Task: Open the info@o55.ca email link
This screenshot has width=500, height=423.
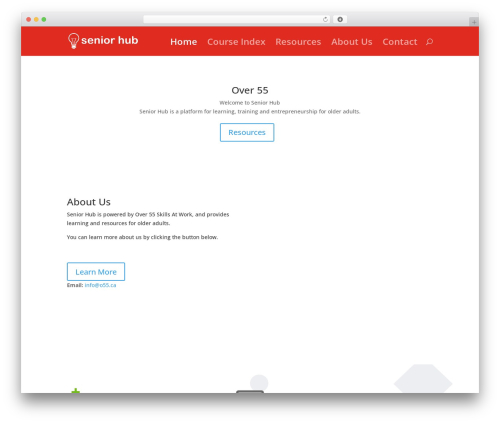Action: pyautogui.click(x=100, y=285)
